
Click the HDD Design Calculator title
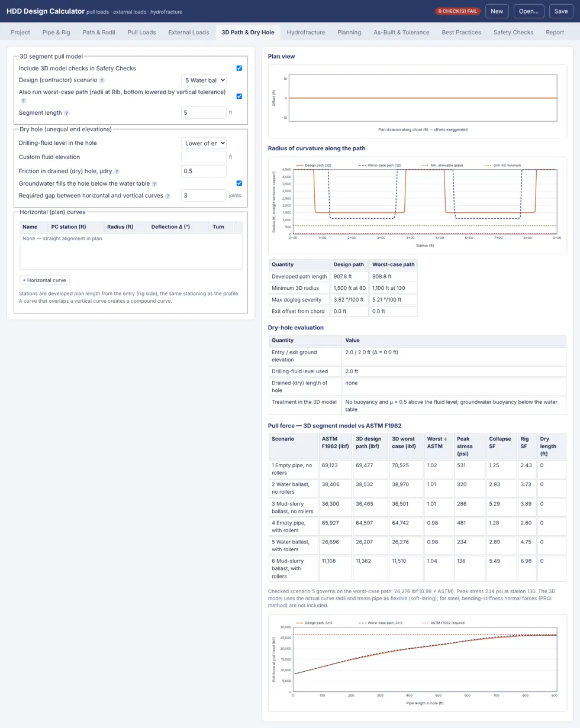click(46, 11)
